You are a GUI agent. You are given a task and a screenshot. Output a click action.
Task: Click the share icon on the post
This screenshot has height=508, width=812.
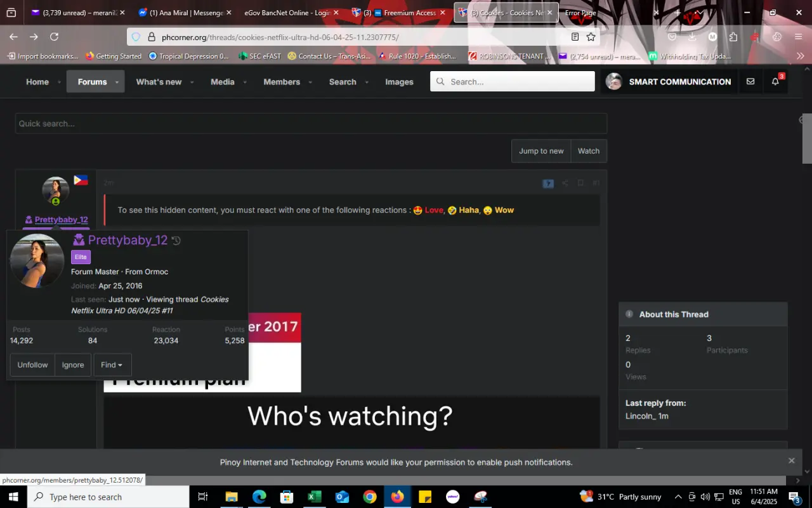click(x=565, y=184)
